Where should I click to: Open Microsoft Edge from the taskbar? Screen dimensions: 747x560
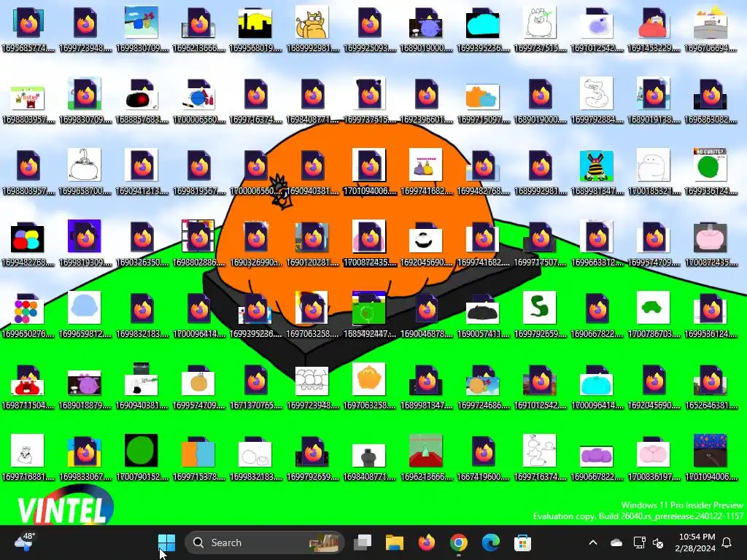point(491,542)
